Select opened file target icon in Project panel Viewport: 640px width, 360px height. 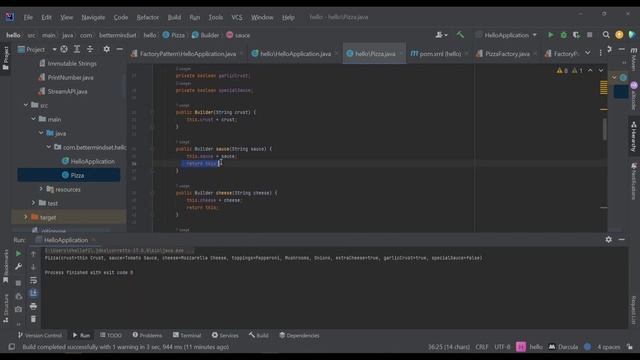tap(64, 49)
